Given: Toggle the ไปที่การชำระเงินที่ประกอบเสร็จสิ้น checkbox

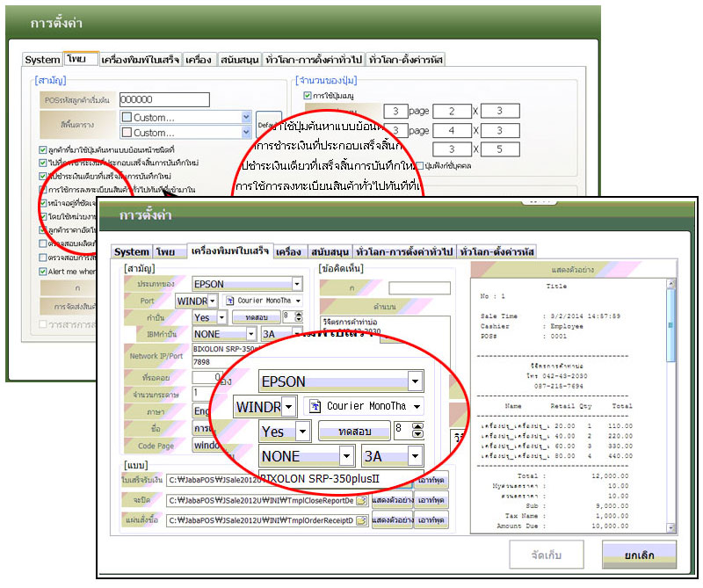Looking at the screenshot, I should [x=42, y=163].
